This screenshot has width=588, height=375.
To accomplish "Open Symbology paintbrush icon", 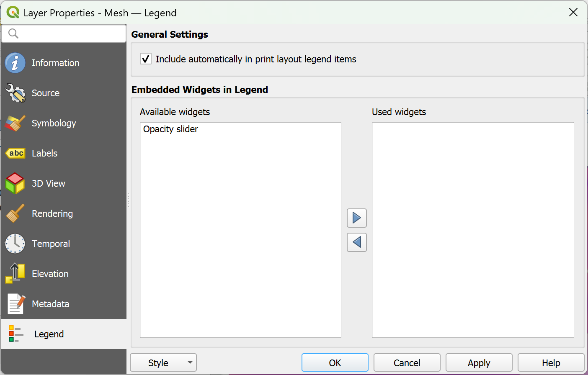I will [15, 123].
